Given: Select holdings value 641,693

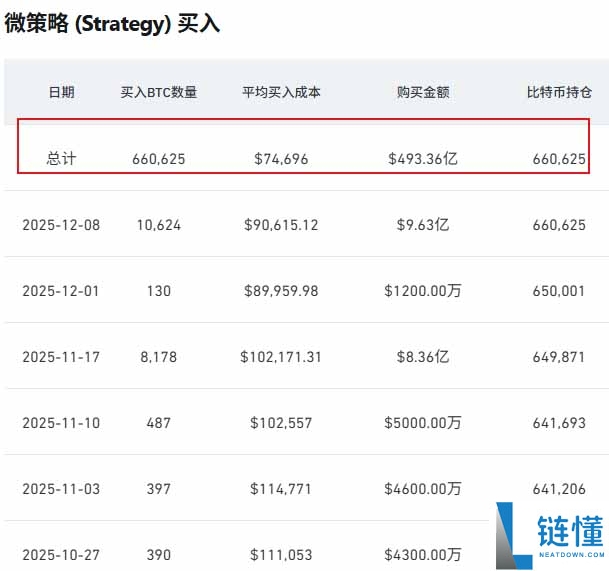Looking at the screenshot, I should [559, 423].
